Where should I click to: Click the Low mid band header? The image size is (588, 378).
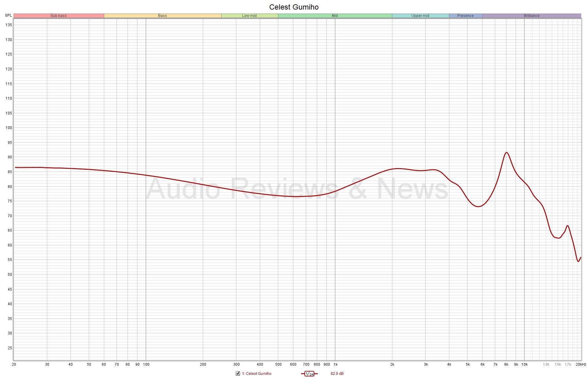[249, 16]
